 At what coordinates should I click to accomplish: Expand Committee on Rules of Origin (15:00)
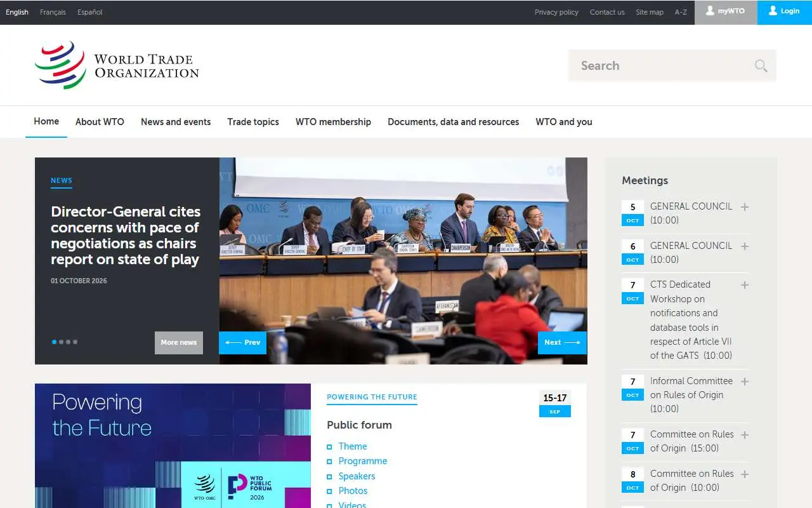pos(745,435)
